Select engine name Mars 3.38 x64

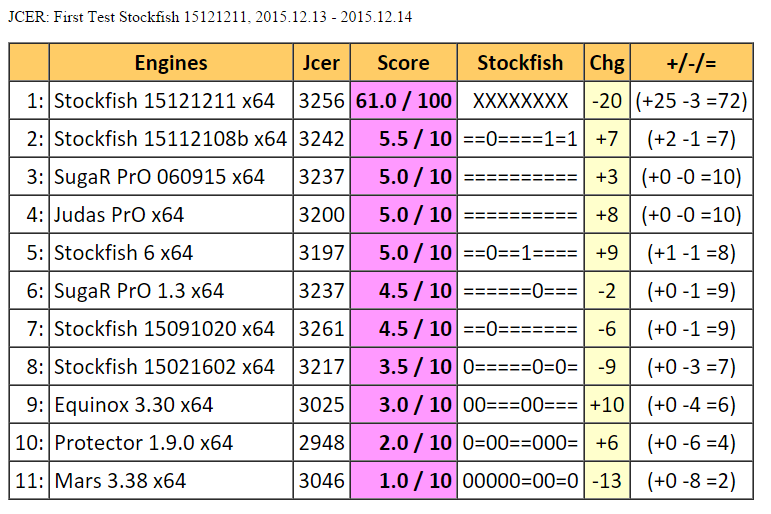pyautogui.click(x=120, y=481)
